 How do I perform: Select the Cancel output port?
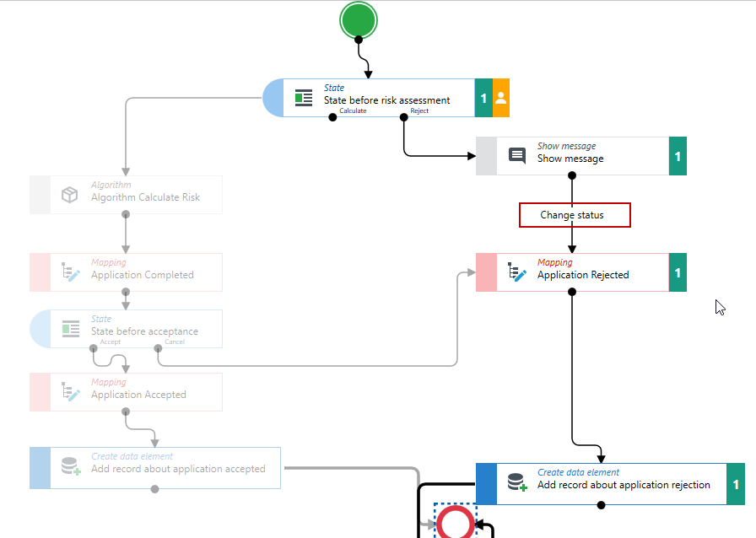tap(158, 348)
